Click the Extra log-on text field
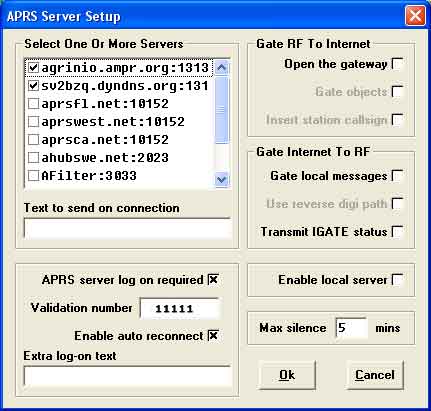The width and height of the screenshot is (431, 411). [127, 376]
